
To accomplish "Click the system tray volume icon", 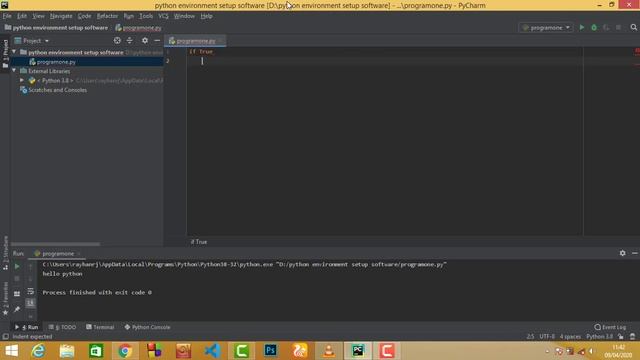I will coord(591,351).
